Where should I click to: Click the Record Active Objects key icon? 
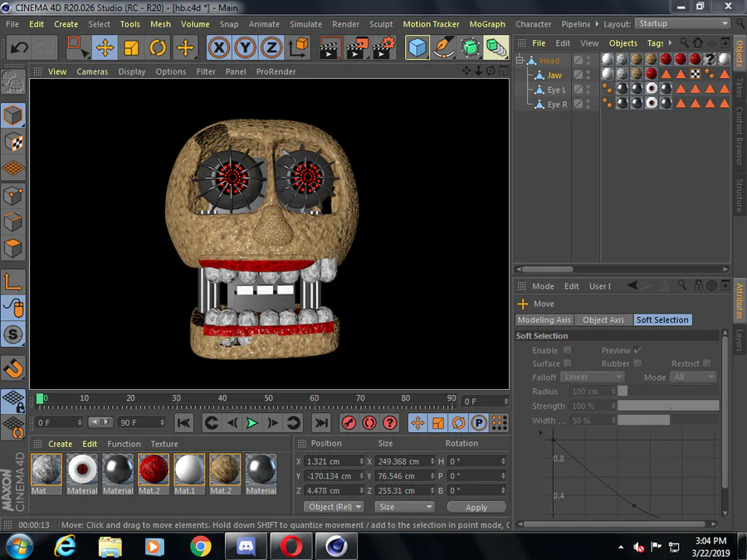click(349, 423)
